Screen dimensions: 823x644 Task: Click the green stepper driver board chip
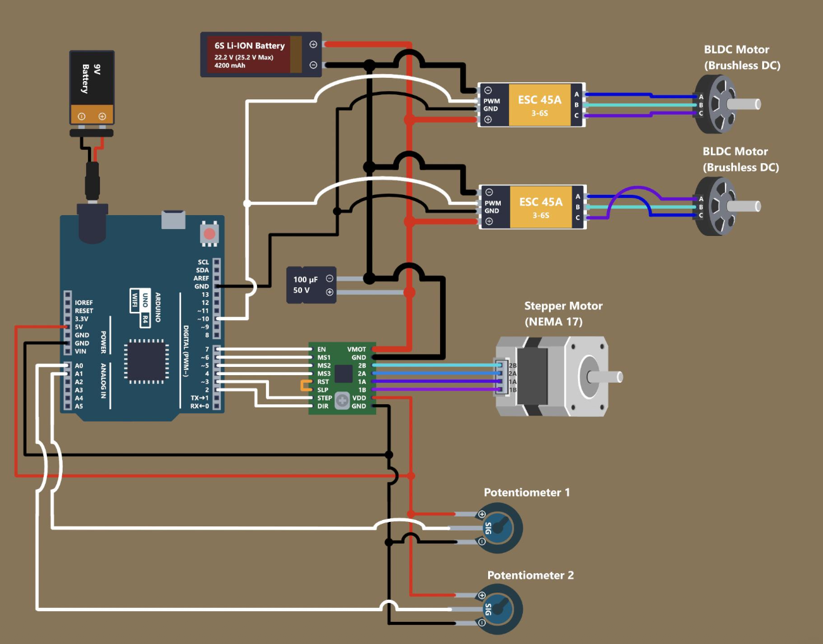343,374
